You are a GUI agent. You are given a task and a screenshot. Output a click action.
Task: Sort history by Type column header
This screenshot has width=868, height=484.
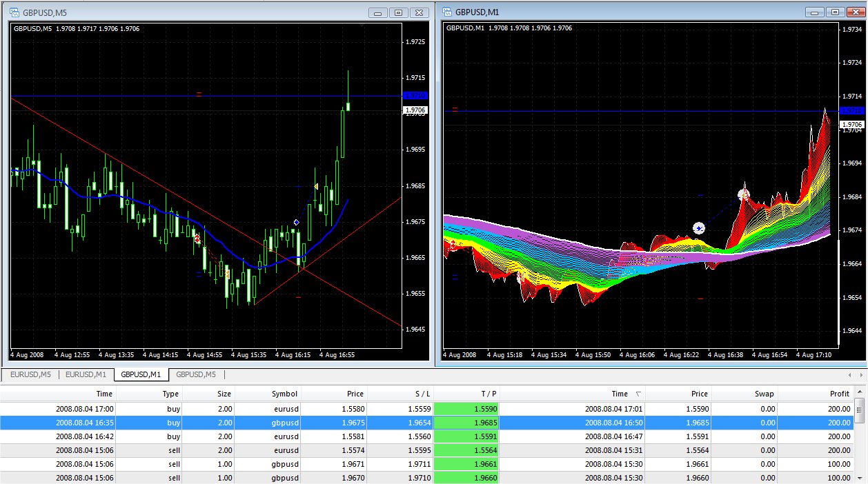[x=149, y=394]
